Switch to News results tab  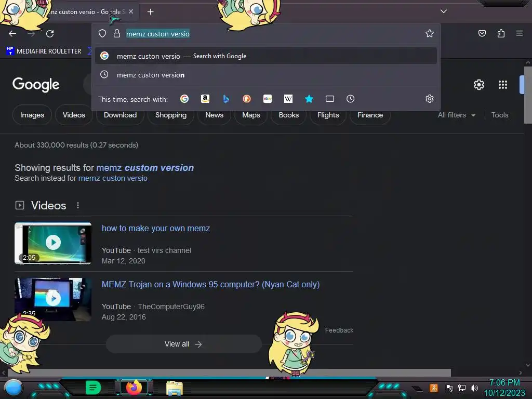(215, 115)
